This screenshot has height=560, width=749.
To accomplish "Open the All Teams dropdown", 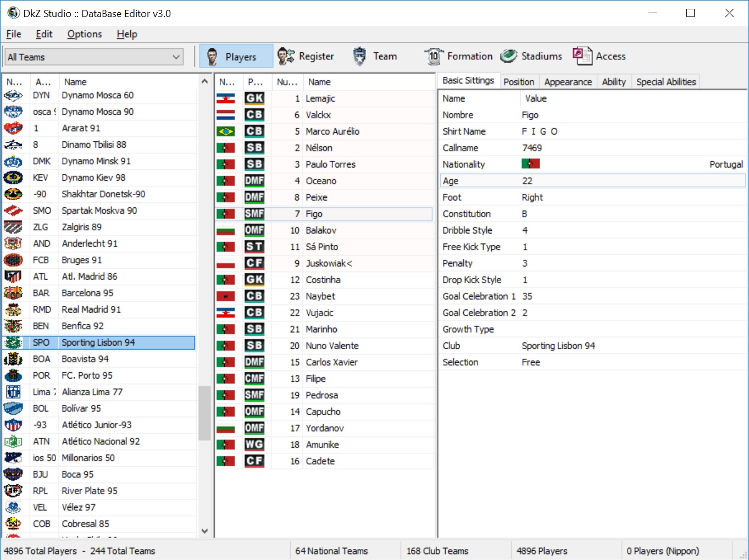I will (x=94, y=57).
